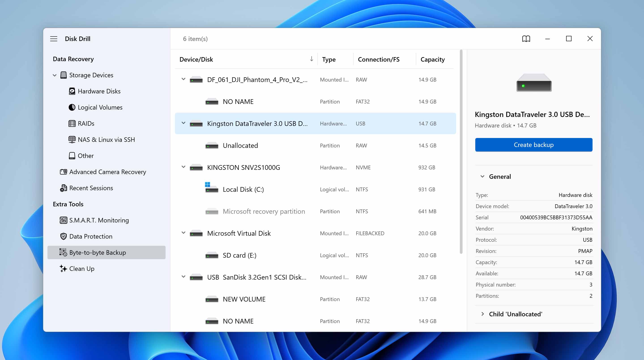Select the Unallocated partition row
644x360 pixels.
315,145
